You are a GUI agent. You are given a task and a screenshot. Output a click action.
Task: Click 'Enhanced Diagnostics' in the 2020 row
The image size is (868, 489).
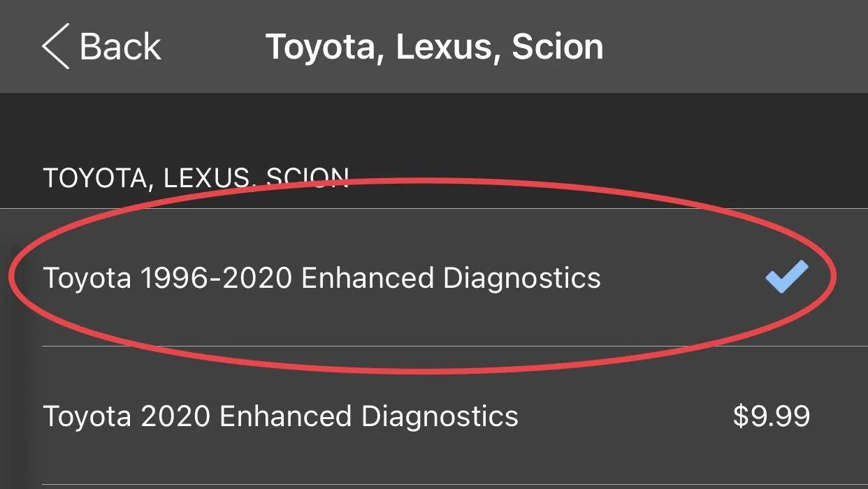click(x=369, y=416)
